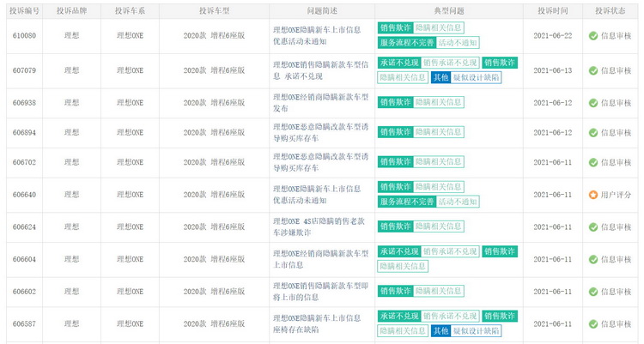Click 销售欺诈 tag in row 610080
This screenshot has height=344, width=644.
[395, 27]
